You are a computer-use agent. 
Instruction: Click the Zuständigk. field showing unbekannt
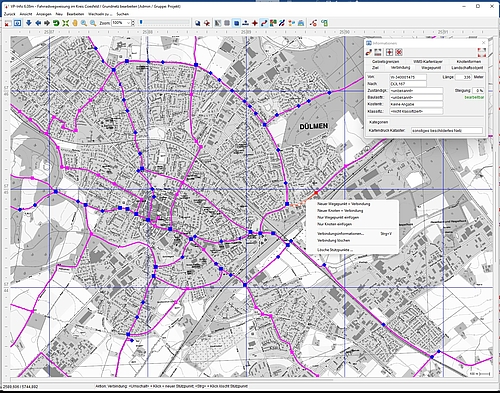point(416,91)
